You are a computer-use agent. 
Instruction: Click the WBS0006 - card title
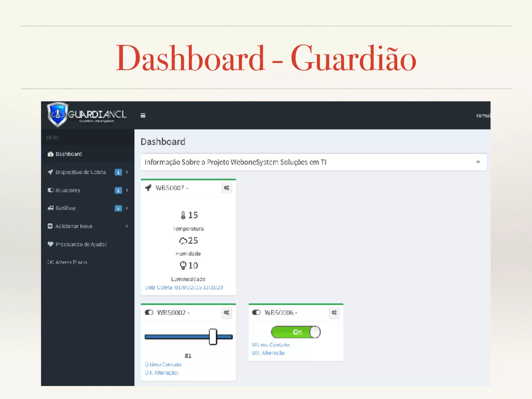click(x=281, y=312)
